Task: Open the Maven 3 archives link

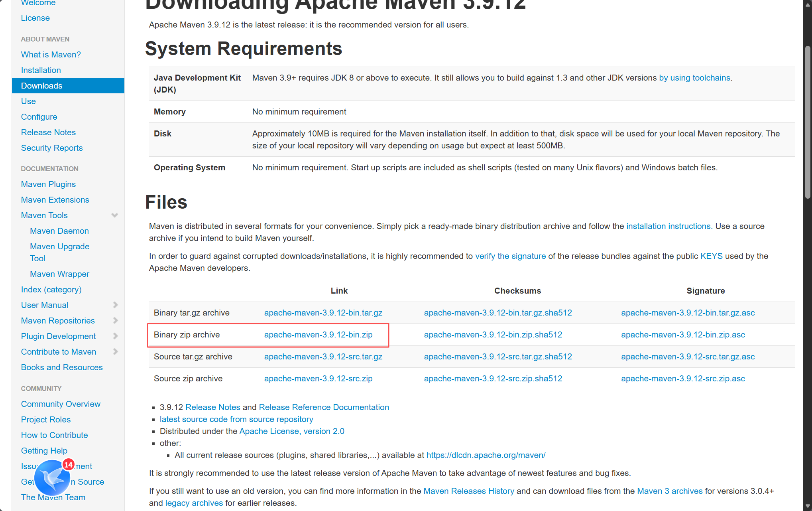Action: [670, 491]
